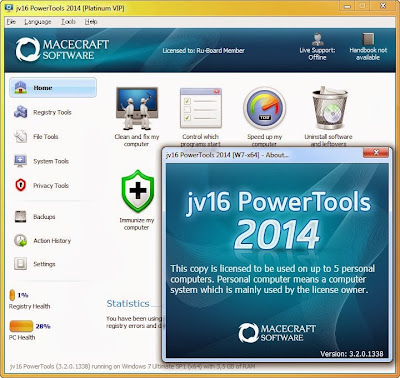Select the Home sidebar item
This screenshot has height=378, width=400.
(x=53, y=88)
